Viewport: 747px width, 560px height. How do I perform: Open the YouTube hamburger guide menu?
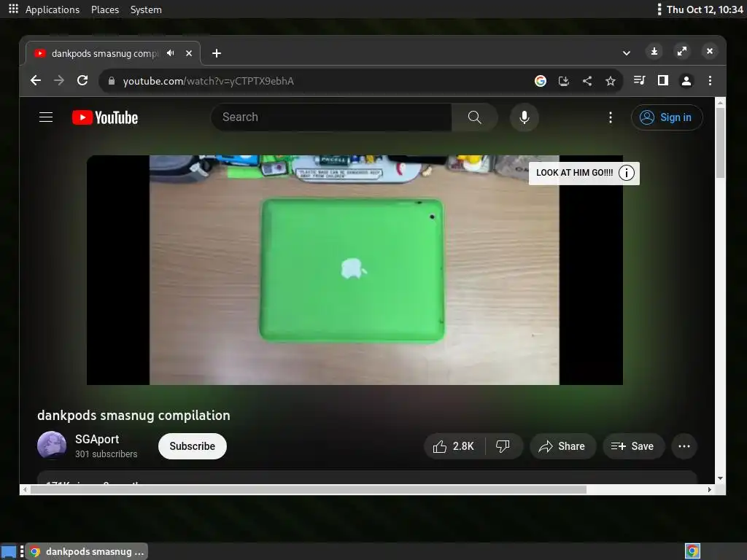click(46, 117)
